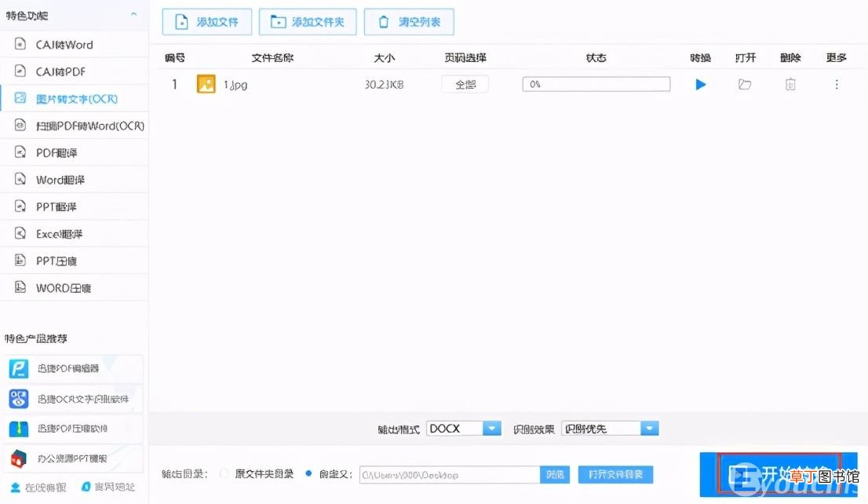Open 扫描PDF转Word(OCR) in the sidebar
This screenshot has width=868, height=504.
point(75,126)
